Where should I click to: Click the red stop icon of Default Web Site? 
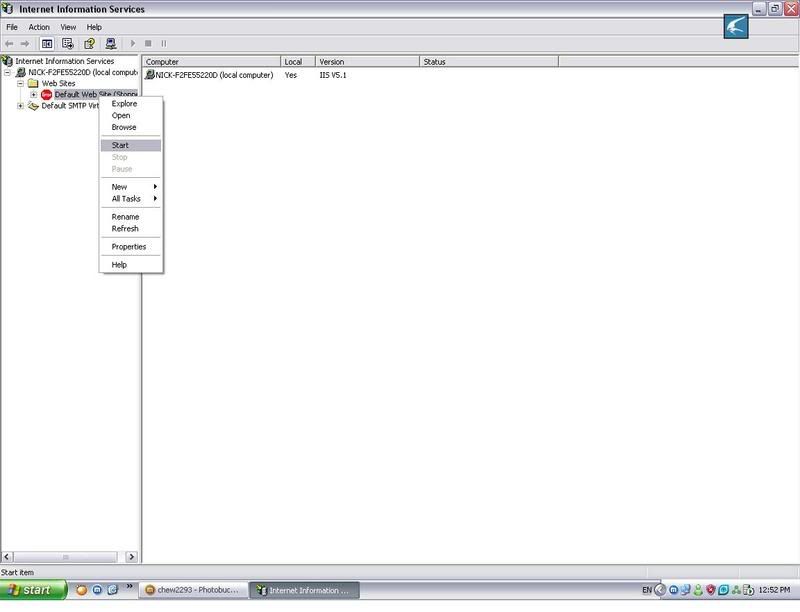coord(46,94)
